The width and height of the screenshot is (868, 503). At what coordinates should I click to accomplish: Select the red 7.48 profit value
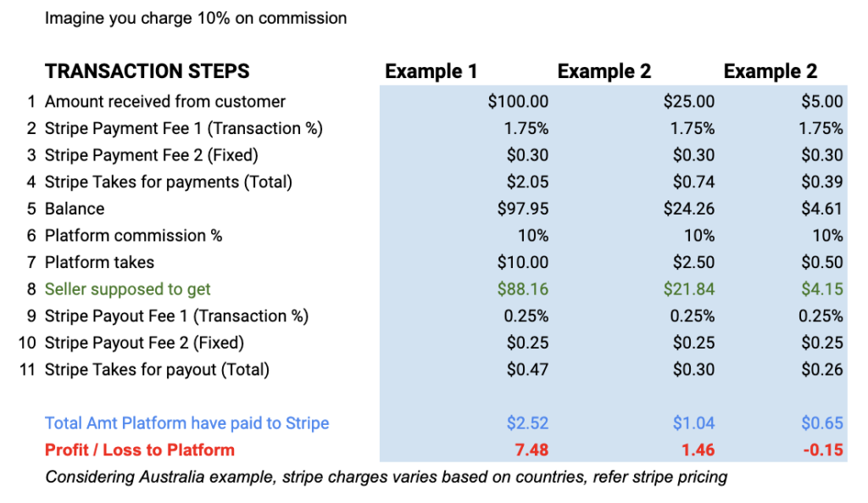point(532,450)
